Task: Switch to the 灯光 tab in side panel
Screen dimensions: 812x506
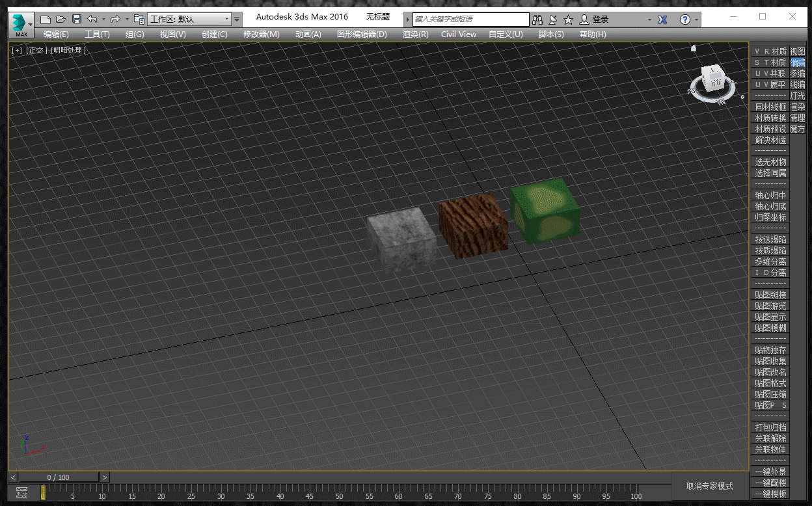Action: coord(797,96)
